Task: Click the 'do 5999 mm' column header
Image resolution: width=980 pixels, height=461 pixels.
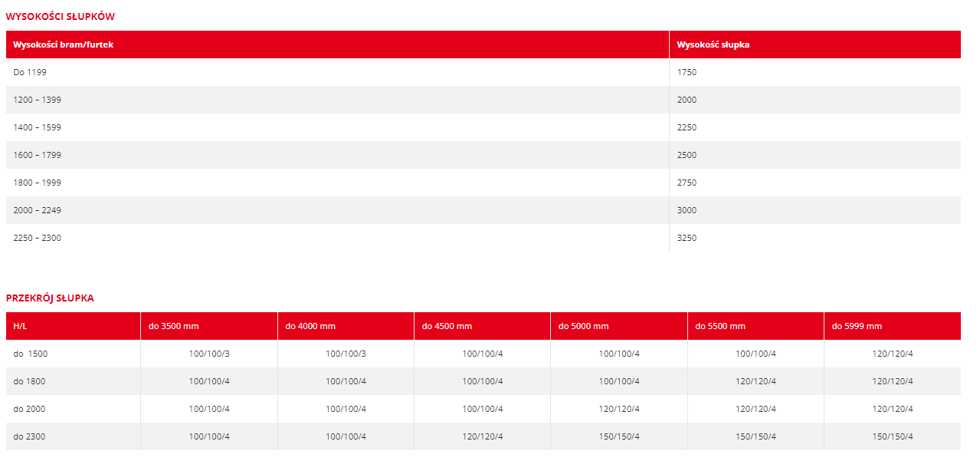Action: pyautogui.click(x=893, y=326)
